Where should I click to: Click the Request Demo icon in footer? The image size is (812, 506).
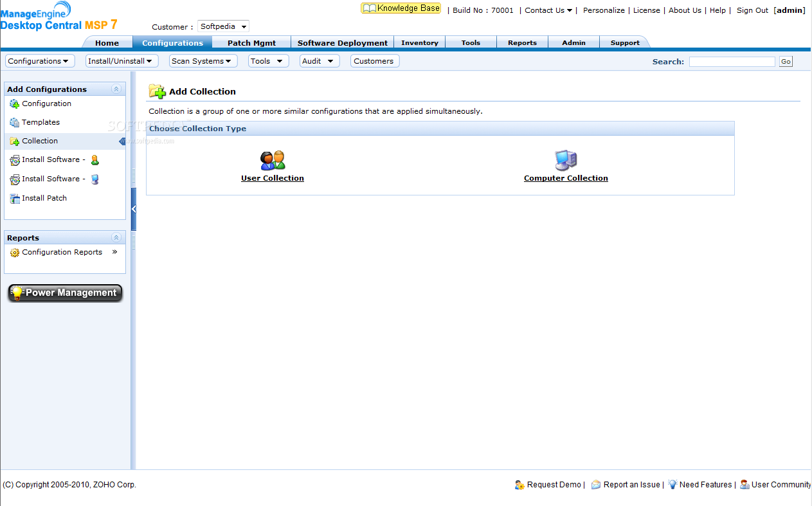[519, 485]
